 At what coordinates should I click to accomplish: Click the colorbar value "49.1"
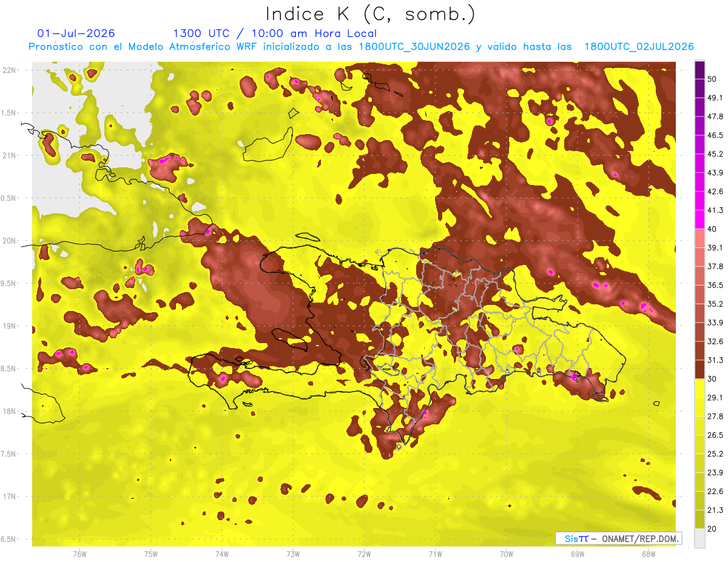(x=715, y=98)
